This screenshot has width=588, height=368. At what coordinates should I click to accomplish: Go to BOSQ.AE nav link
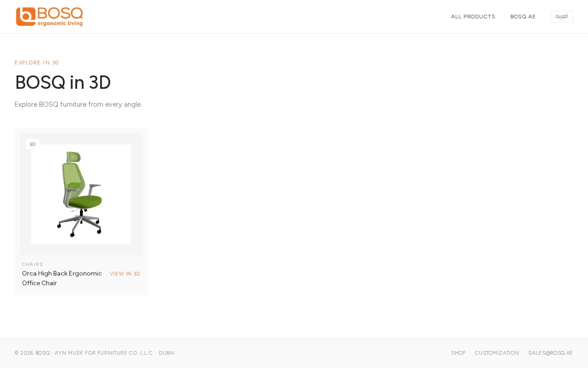click(523, 17)
